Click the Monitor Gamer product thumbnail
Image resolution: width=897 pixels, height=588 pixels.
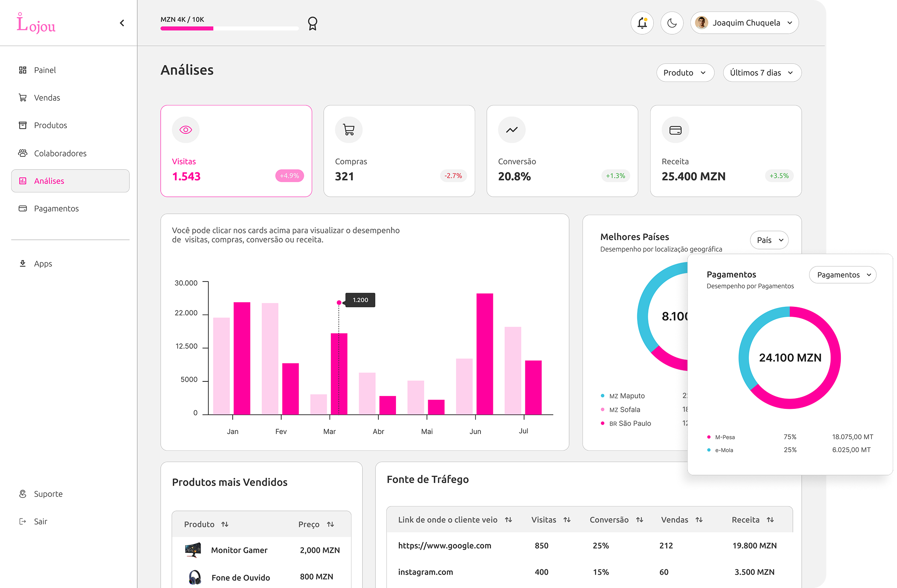(x=193, y=550)
